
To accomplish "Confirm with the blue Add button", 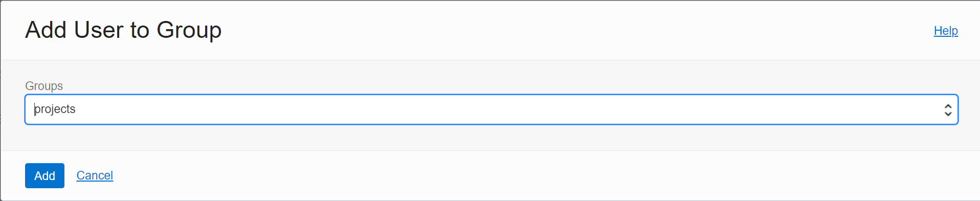I will click(44, 175).
